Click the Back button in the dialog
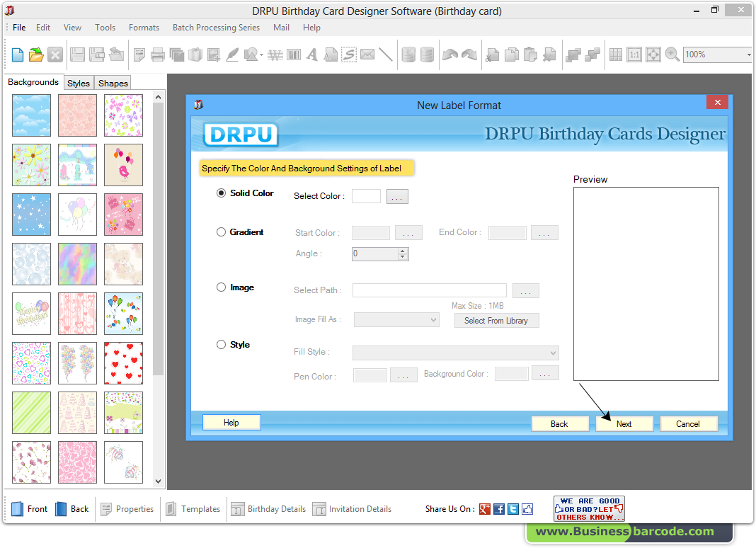This screenshot has height=548, width=756. pos(559,423)
